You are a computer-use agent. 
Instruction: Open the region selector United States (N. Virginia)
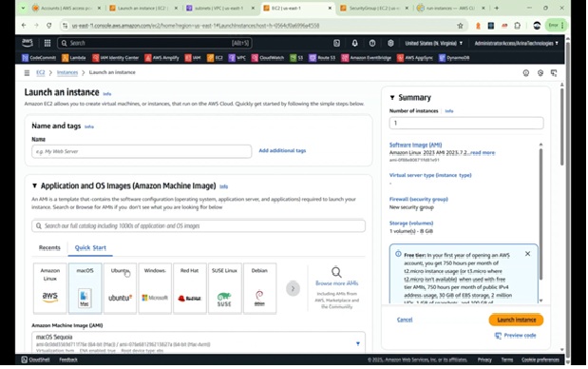click(434, 43)
